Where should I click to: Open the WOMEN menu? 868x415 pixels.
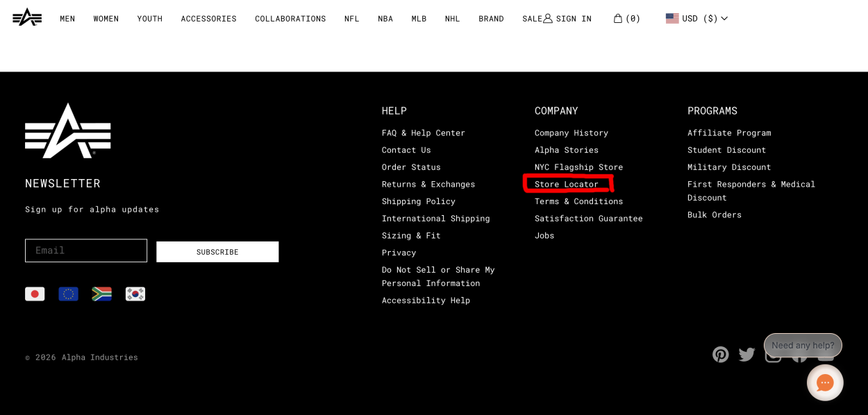click(106, 19)
